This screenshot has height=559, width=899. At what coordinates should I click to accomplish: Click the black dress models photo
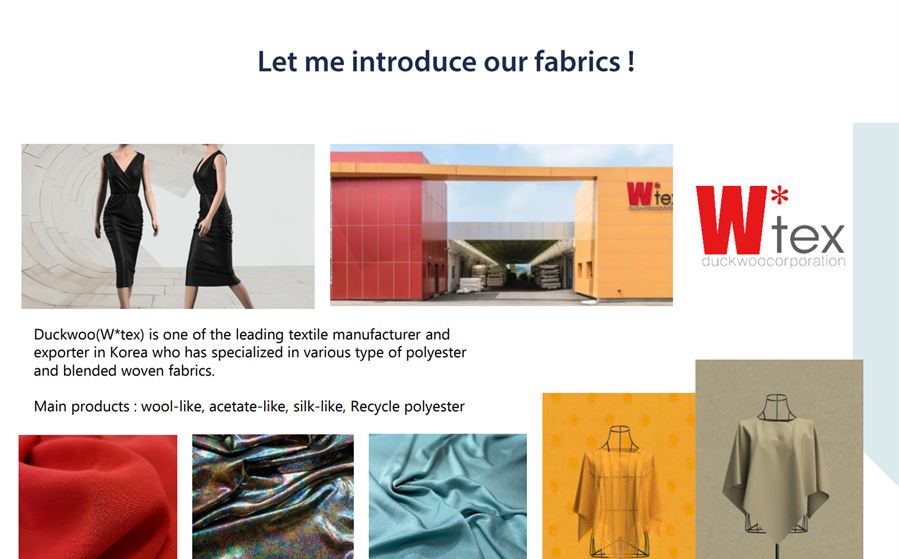point(168,226)
